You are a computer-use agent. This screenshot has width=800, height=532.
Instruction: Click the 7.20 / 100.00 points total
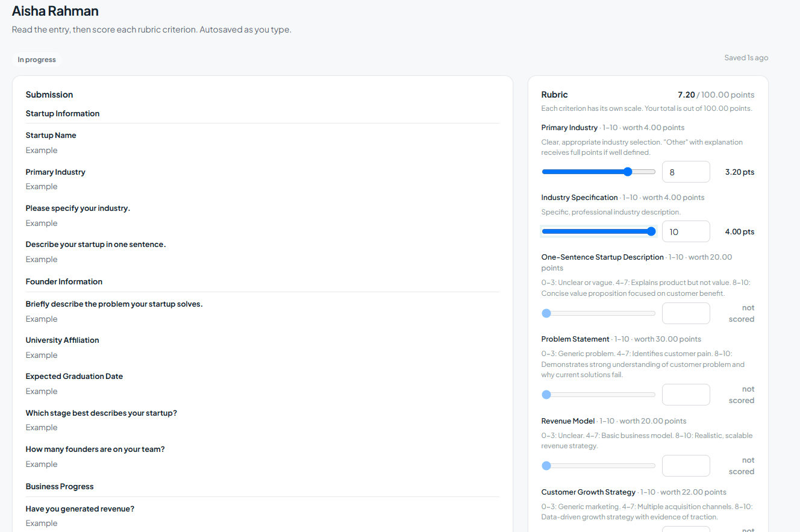(716, 95)
